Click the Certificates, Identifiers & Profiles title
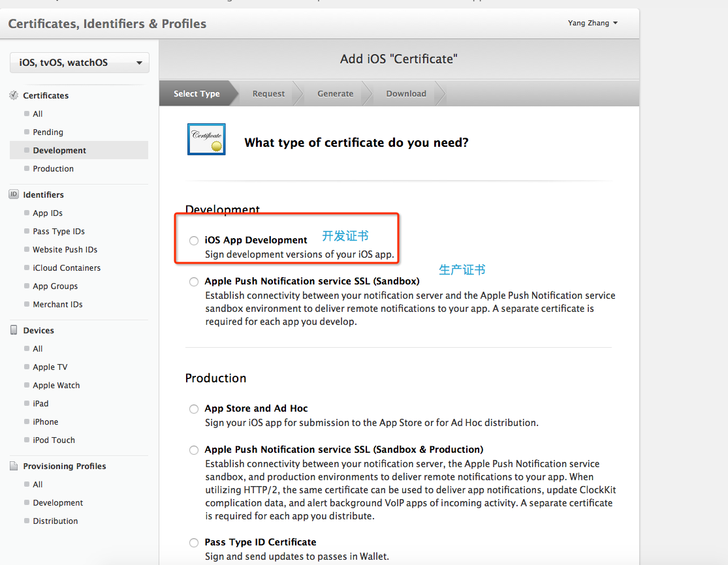This screenshot has height=565, width=728. [107, 23]
